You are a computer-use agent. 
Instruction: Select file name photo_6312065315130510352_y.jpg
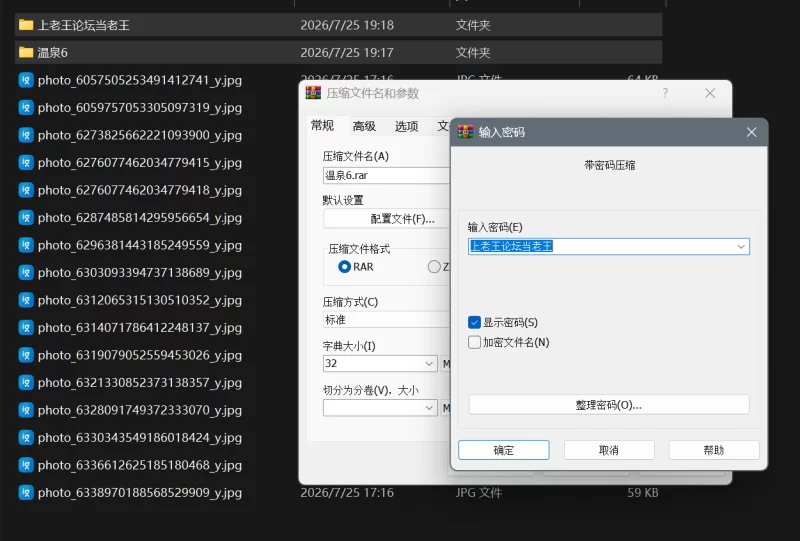(x=140, y=301)
